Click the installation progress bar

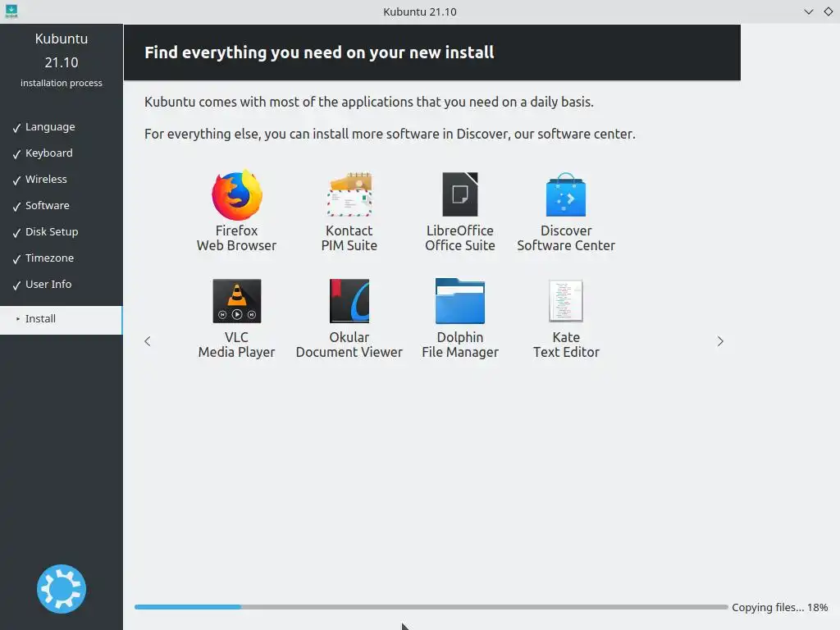click(431, 607)
